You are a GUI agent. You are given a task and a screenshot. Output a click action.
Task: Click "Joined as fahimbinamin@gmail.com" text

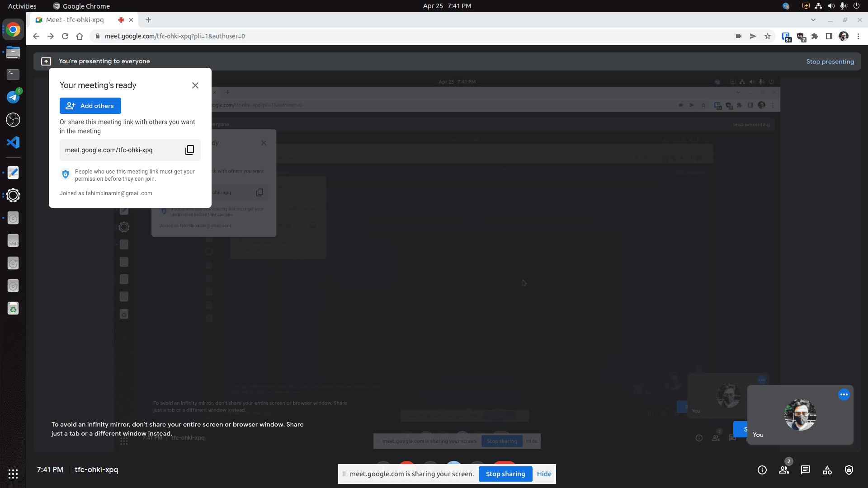(x=106, y=193)
